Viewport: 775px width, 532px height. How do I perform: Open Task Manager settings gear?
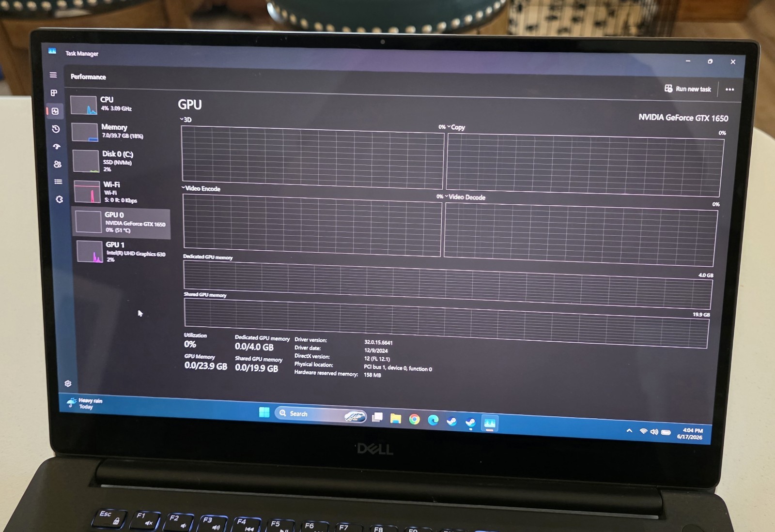click(x=68, y=383)
